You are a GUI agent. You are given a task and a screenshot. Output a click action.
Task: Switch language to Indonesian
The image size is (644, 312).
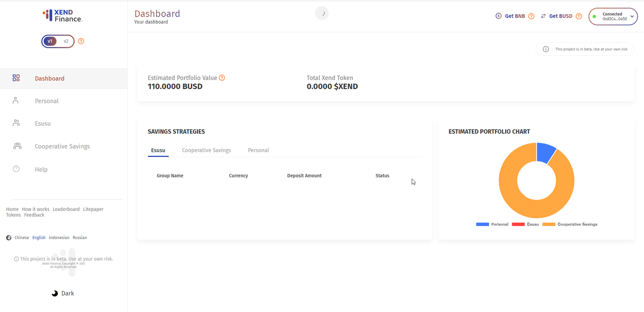[x=59, y=238]
